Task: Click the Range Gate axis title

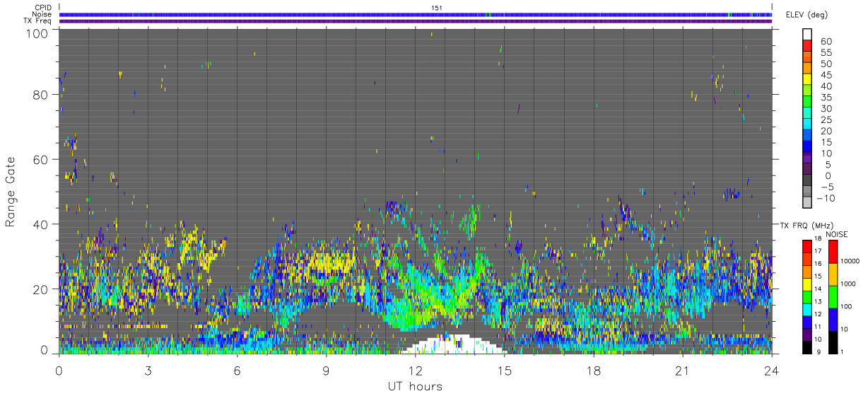Action: coord(11,191)
